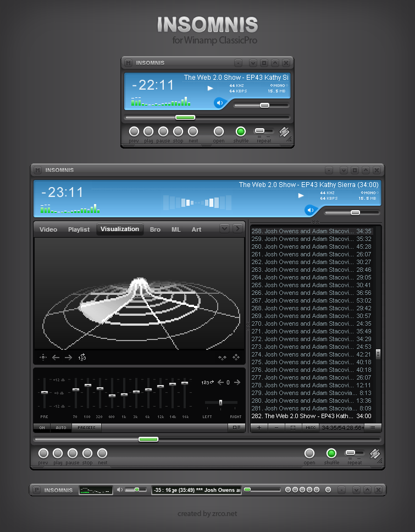This screenshot has width=415, height=532.
Task: Click the prev button in large player
Action: click(x=43, y=453)
